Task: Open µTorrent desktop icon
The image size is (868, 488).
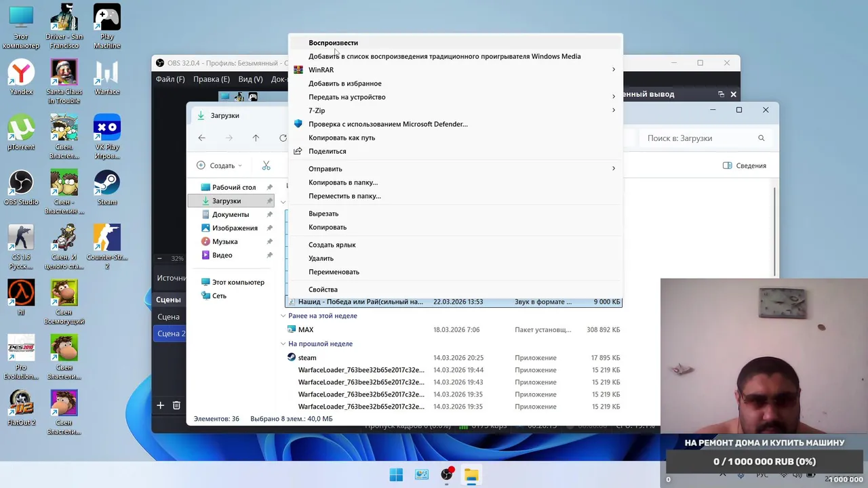Action: (x=21, y=131)
